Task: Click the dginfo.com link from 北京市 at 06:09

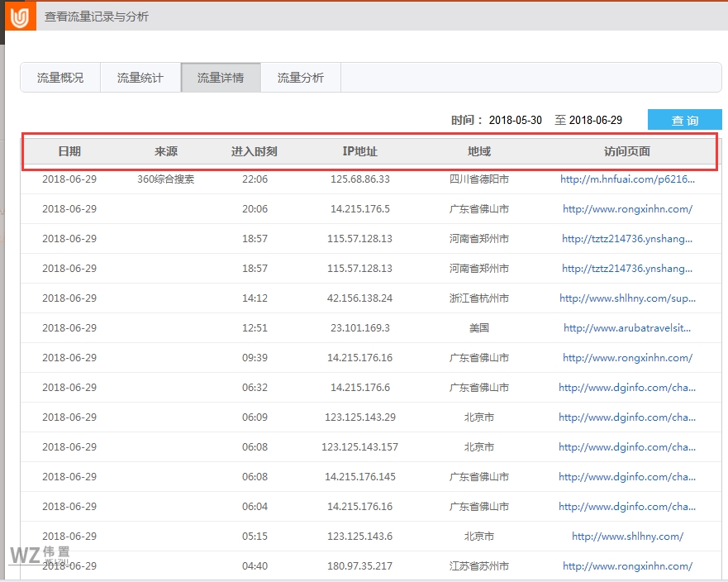Action: click(x=628, y=417)
